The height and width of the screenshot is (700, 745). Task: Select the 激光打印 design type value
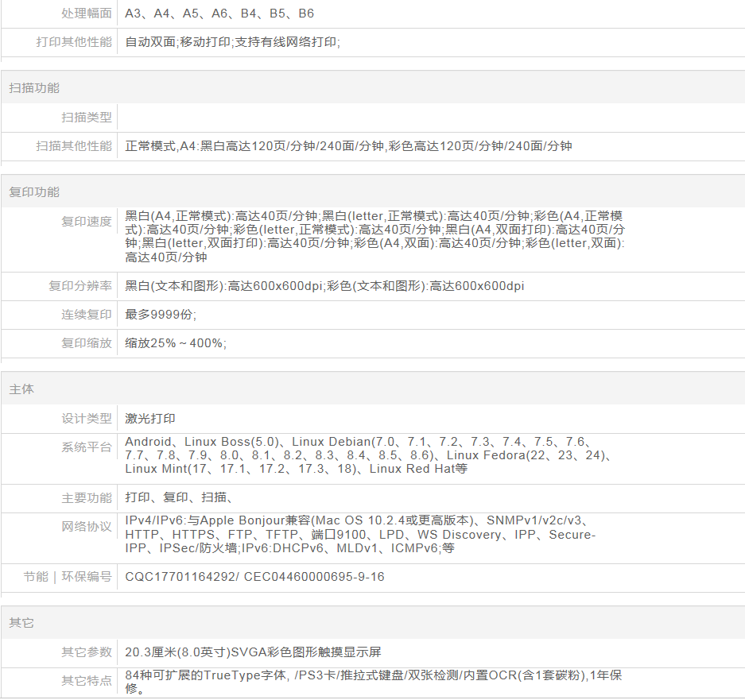(x=150, y=419)
